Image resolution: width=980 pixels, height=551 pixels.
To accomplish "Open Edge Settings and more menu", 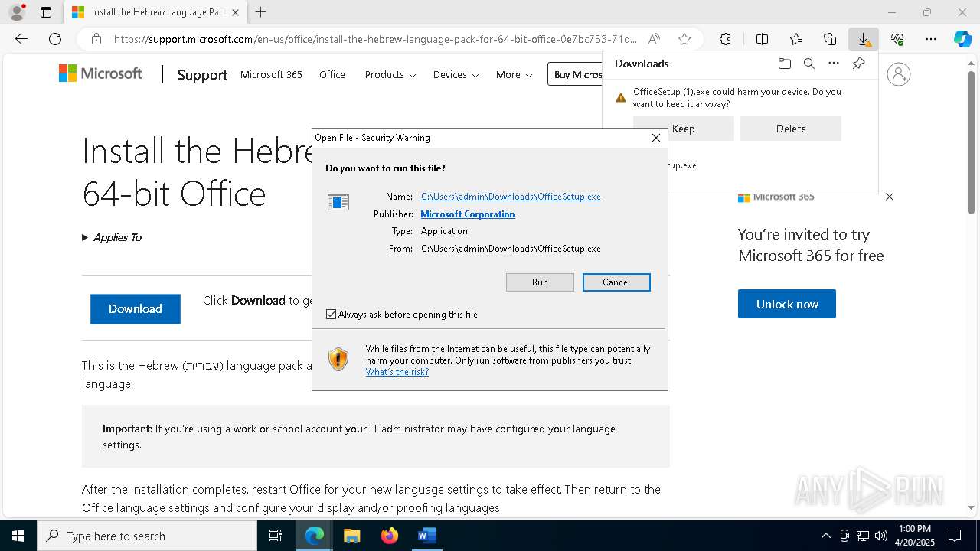I will click(x=931, y=39).
